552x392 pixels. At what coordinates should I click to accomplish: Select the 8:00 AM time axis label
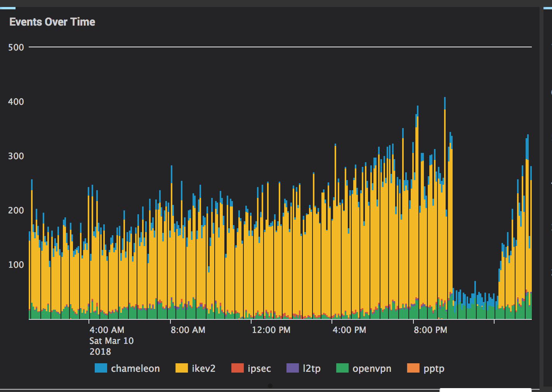coord(188,330)
